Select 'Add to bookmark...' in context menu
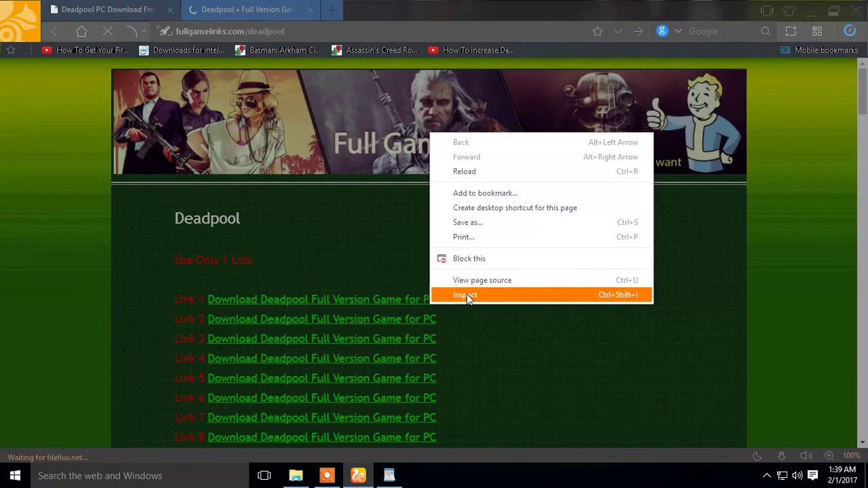Screen dimensions: 868x488 pos(542,193)
